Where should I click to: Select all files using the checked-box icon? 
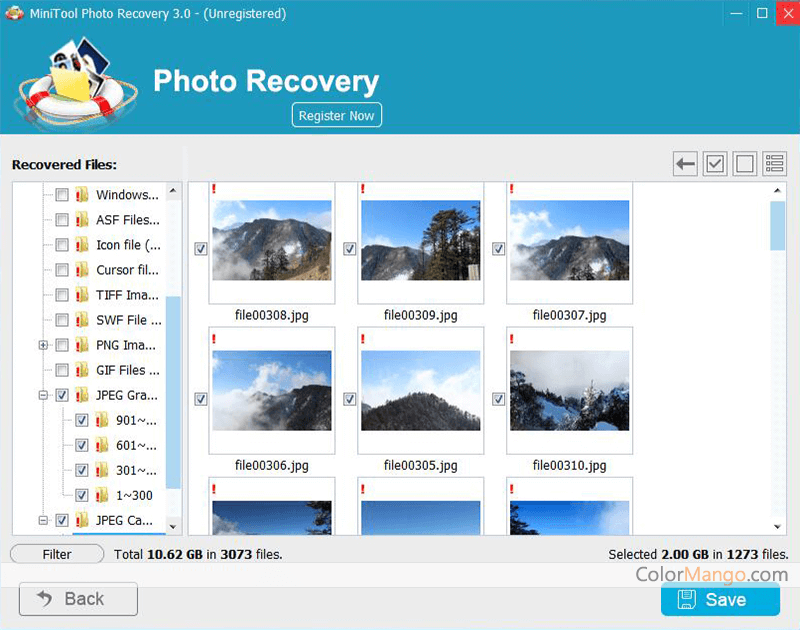click(715, 163)
